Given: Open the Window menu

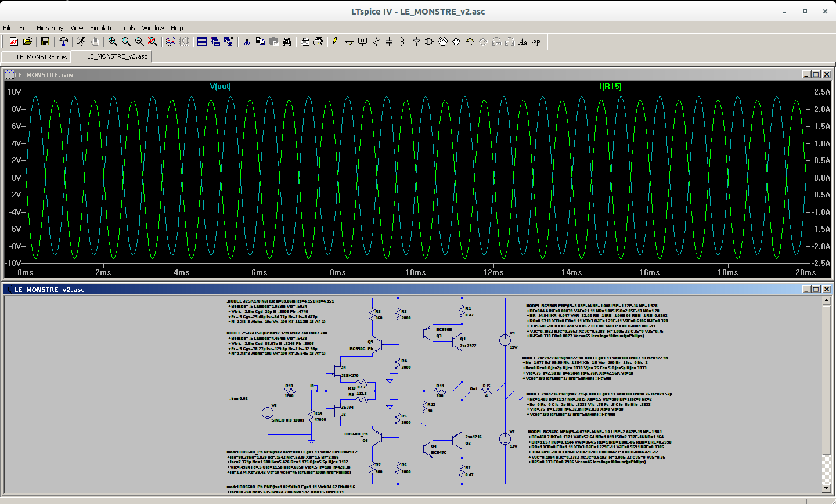Looking at the screenshot, I should point(153,28).
